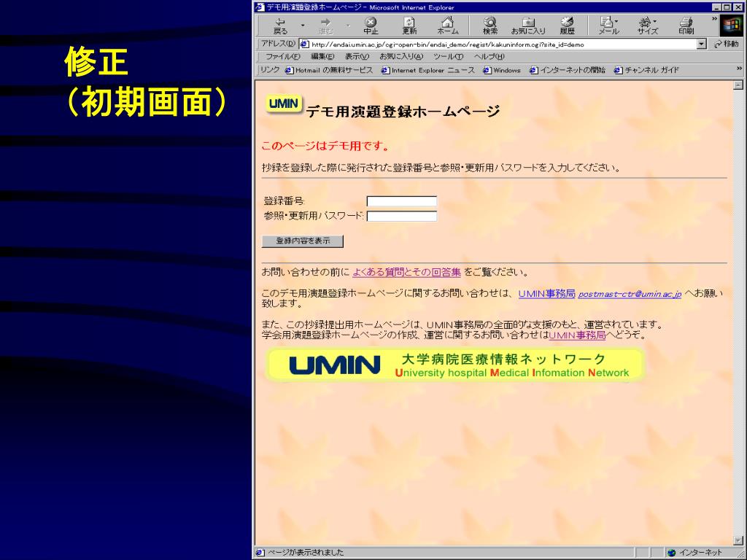
Task: Open the 編集(E) menu
Action: pos(322,57)
